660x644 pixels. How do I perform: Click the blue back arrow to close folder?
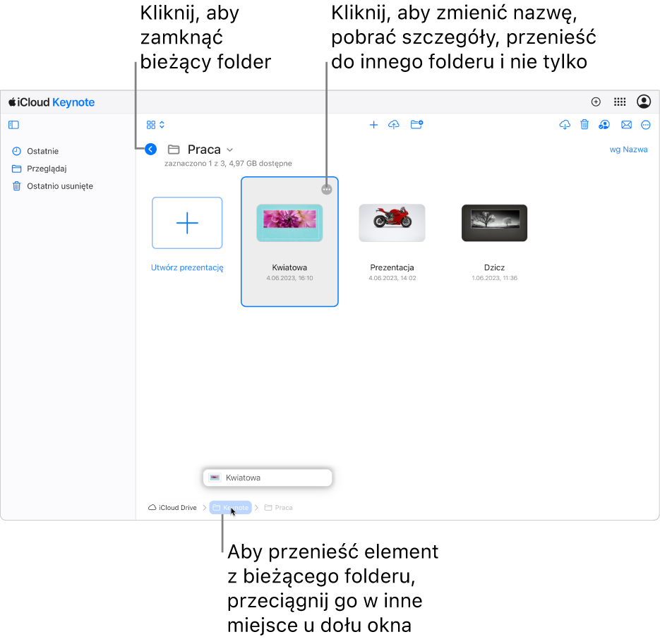(150, 149)
